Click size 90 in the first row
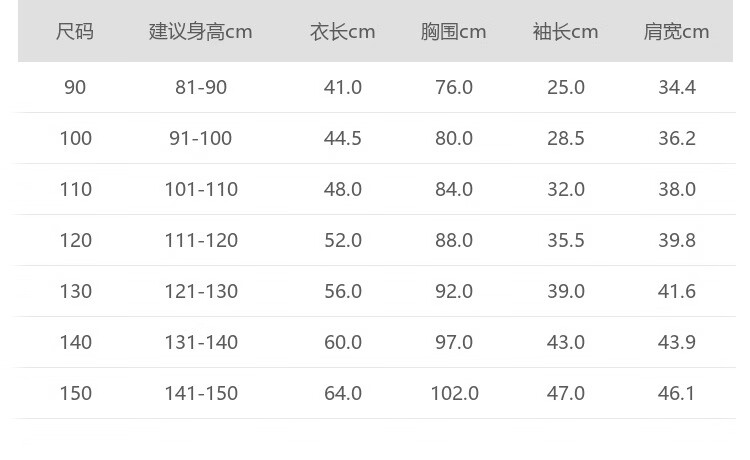The image size is (750, 460). click(x=75, y=88)
